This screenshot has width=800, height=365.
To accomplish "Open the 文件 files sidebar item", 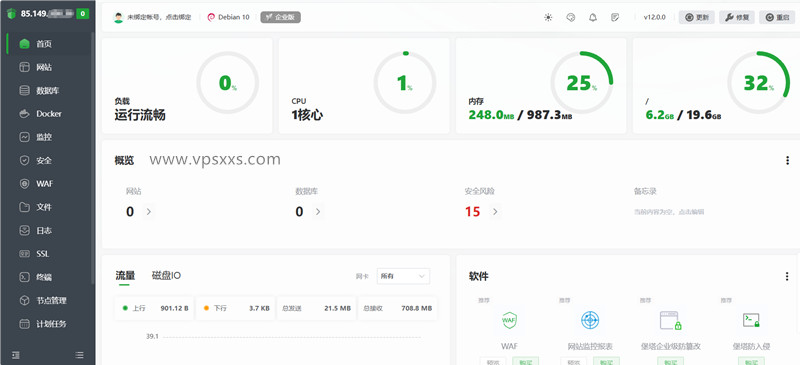I will [x=48, y=207].
